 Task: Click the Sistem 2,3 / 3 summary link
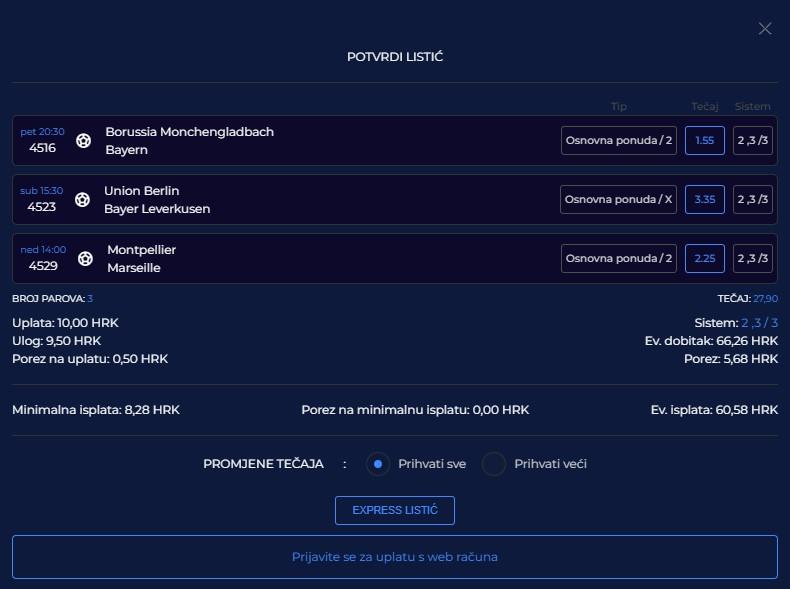pos(759,323)
